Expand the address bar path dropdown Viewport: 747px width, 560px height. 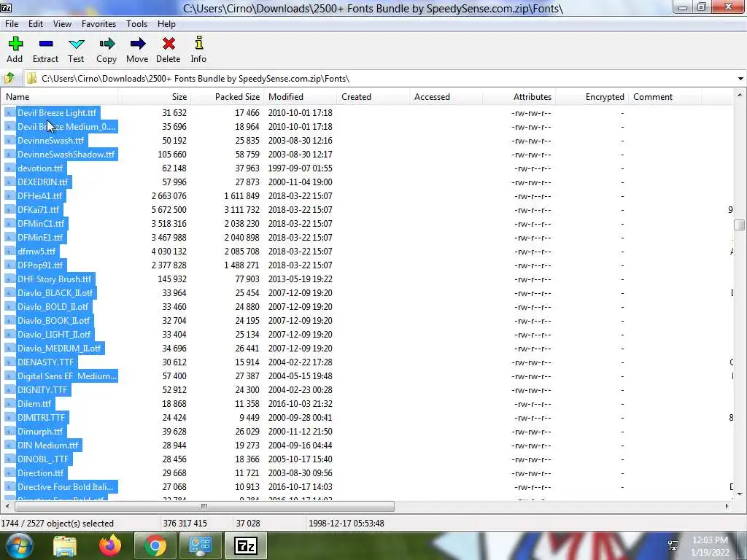click(740, 79)
